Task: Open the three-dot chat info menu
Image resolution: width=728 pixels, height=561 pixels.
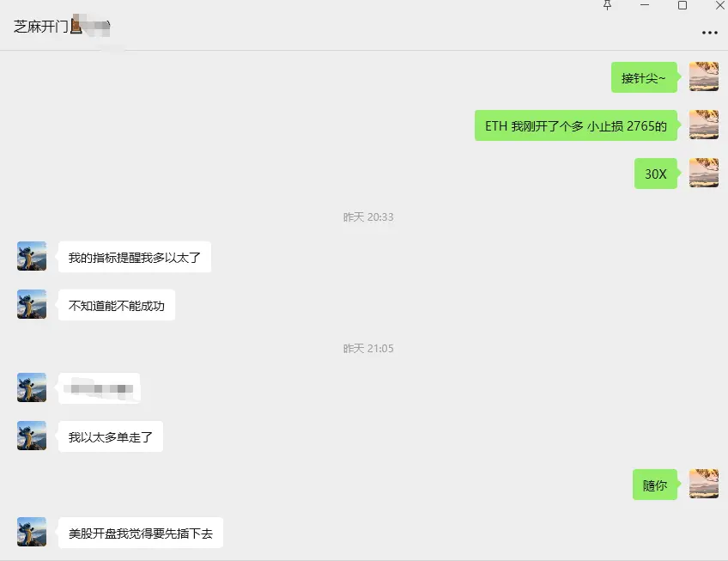Action: pyautogui.click(x=709, y=33)
